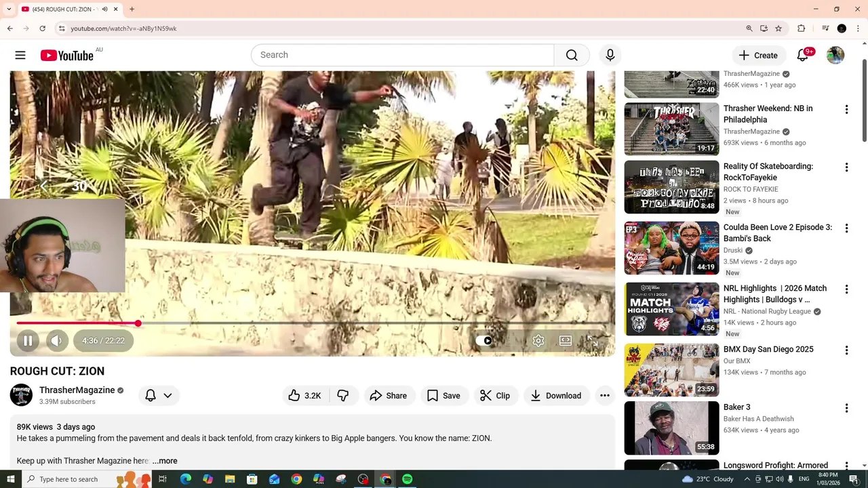
Task: Select the ROUGH CUT: ZION browser tab
Action: (70, 9)
